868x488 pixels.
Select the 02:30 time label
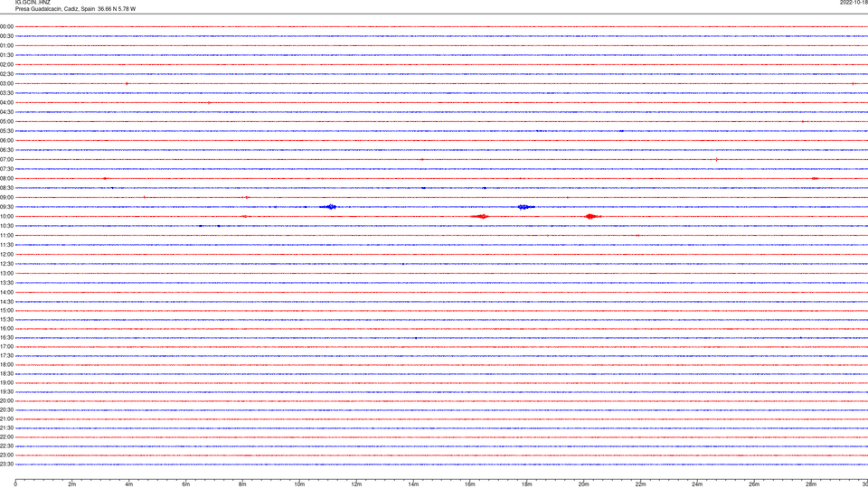6,74
